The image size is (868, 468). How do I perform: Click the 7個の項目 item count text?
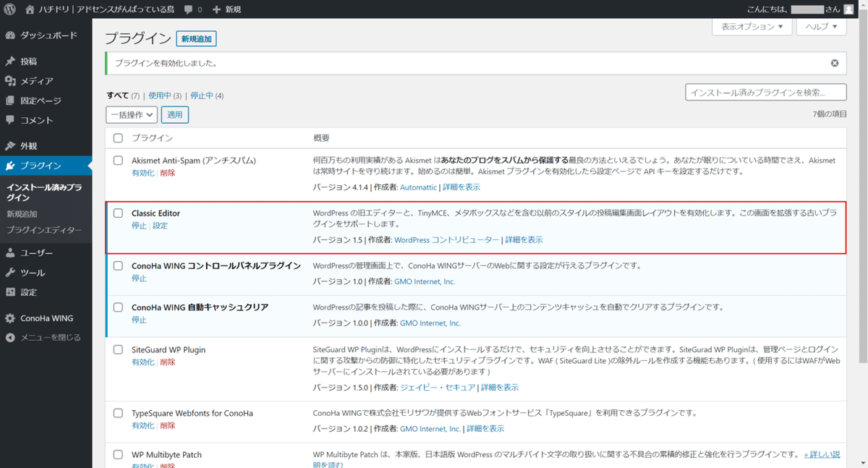[x=829, y=114]
